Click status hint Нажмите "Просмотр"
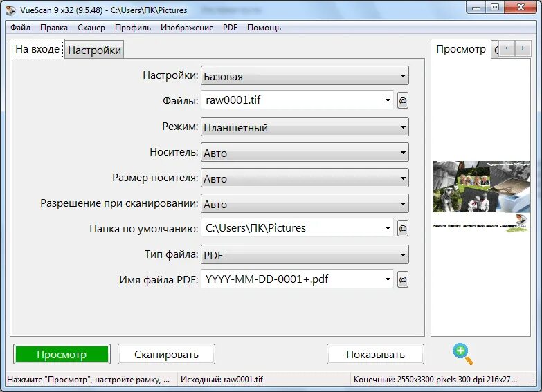Image resolution: width=542 pixels, height=392 pixels. click(88, 380)
